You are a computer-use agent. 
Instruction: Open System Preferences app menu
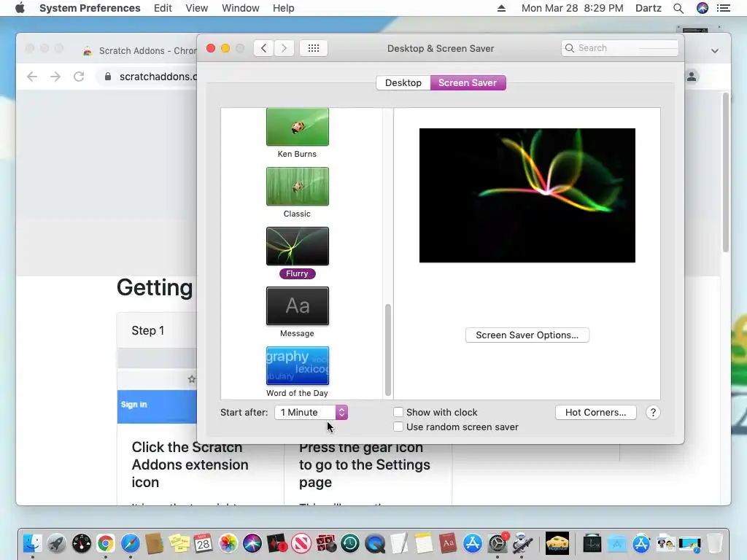(x=90, y=8)
